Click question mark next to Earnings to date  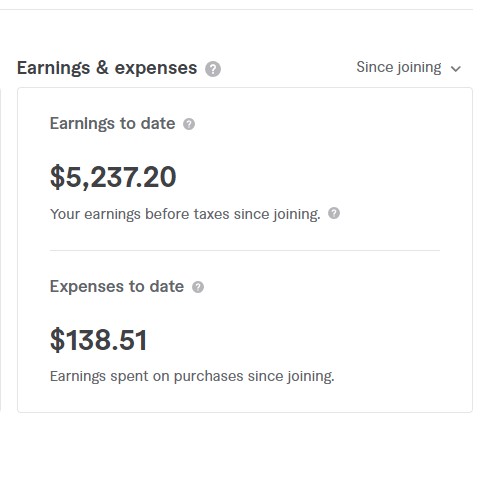189,124
